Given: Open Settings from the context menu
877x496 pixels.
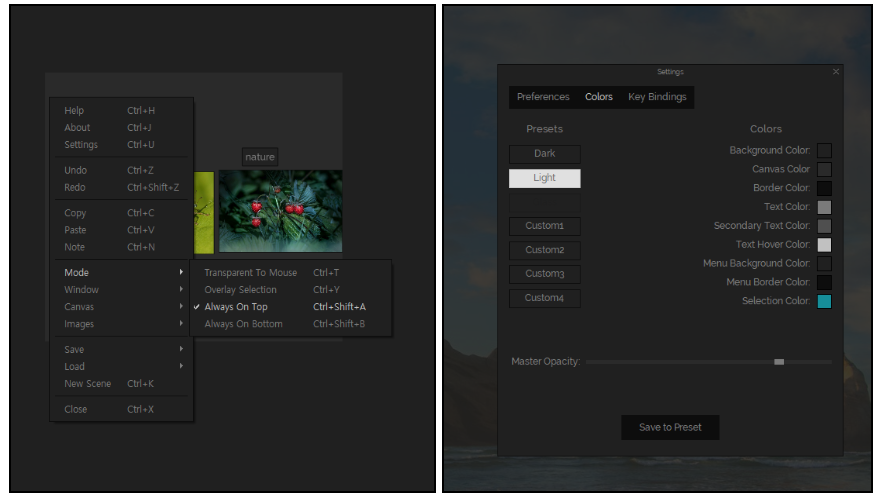Looking at the screenshot, I should coord(121,144).
